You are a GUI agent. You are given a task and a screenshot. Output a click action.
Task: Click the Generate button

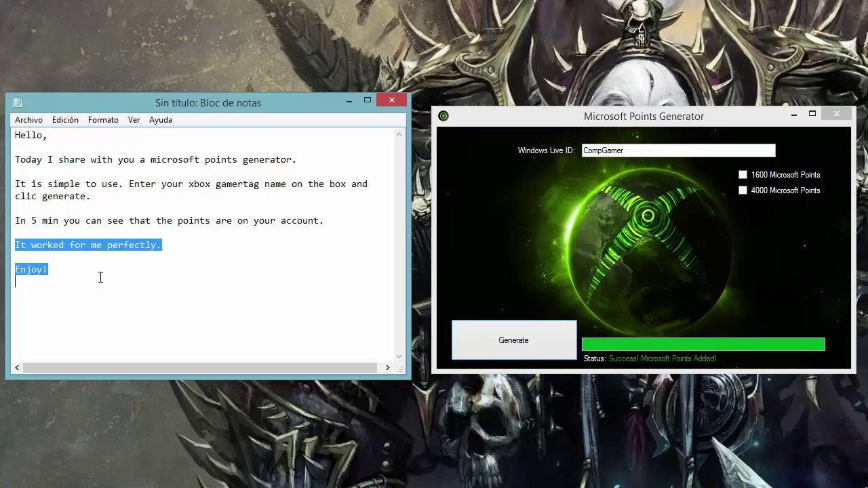[x=514, y=340]
